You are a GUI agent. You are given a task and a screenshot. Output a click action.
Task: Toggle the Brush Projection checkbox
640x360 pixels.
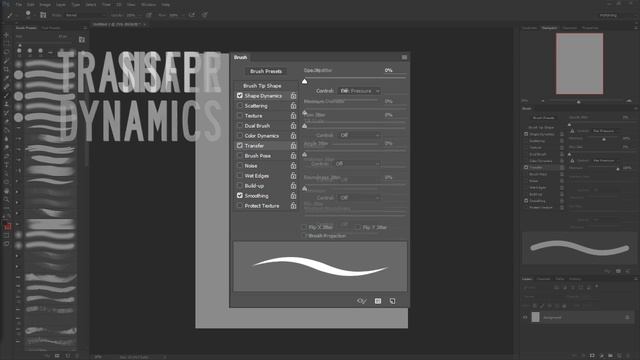(304, 236)
